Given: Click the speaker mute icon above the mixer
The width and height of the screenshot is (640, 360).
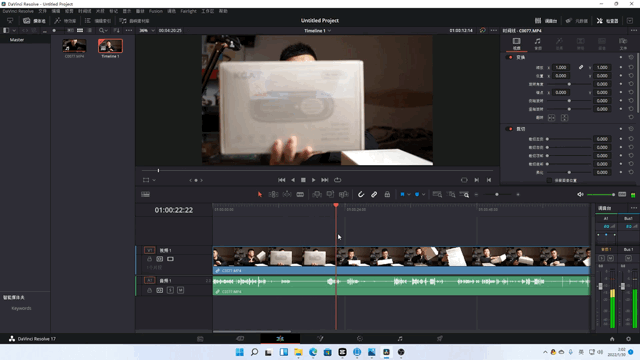Looking at the screenshot, I should 580,195.
